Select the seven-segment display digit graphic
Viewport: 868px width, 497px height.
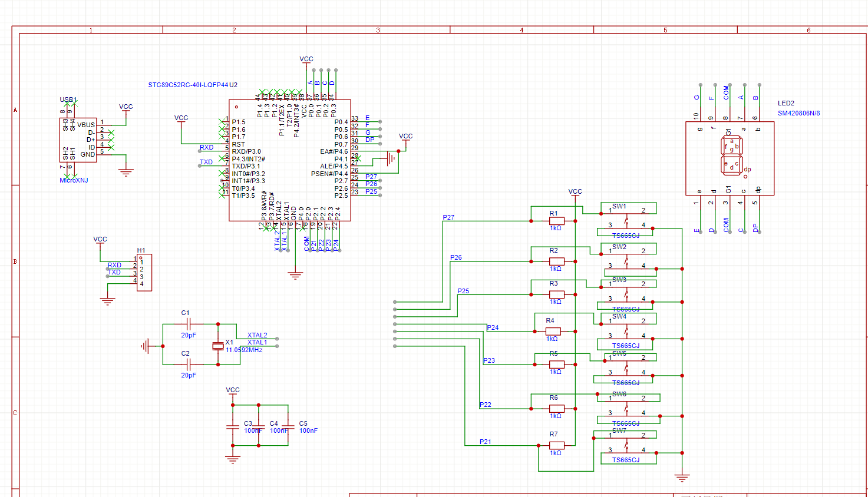click(x=732, y=155)
